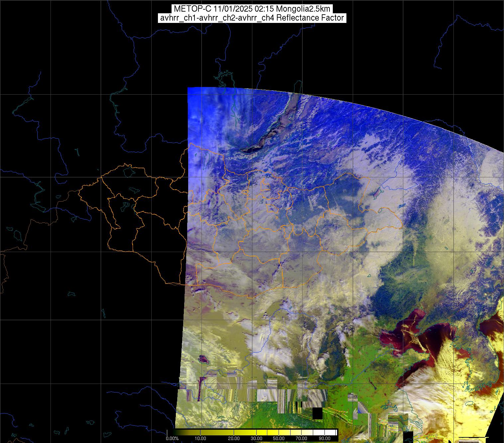
Task: Click the "0.00%" color bar label
Action: click(x=172, y=439)
